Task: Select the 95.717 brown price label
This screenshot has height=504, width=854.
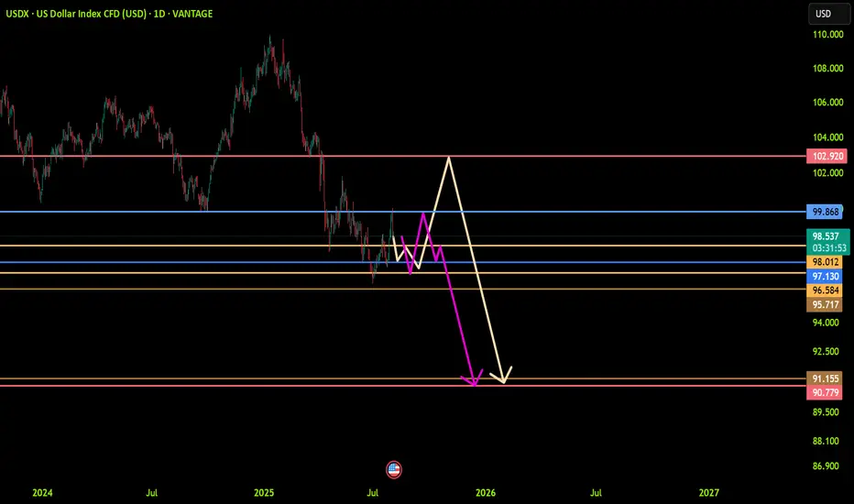Action: [x=825, y=304]
